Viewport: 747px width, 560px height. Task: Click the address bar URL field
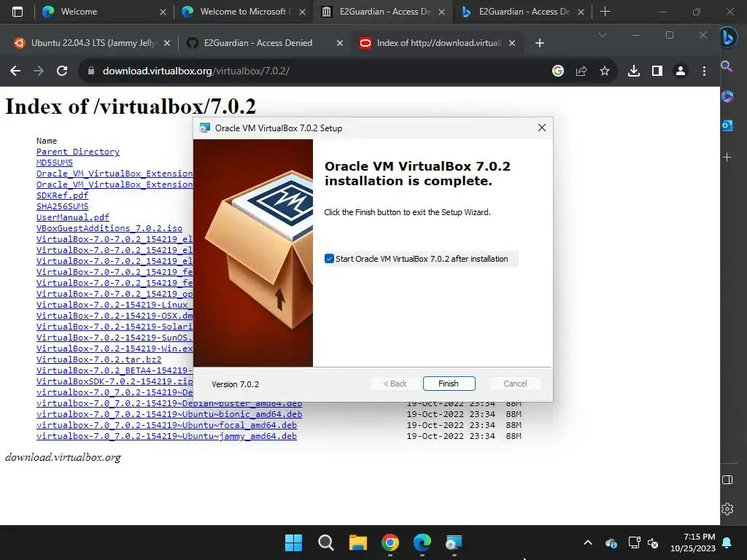(314, 71)
